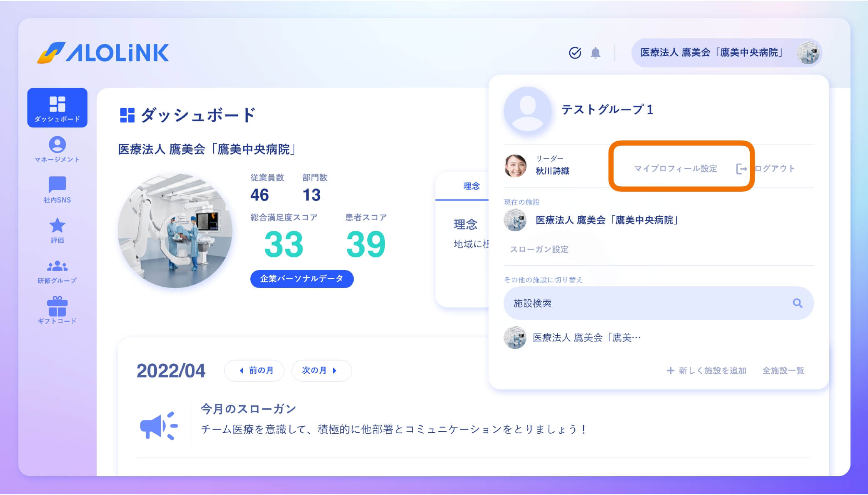Open 社内SNS from the sidebar
868x495 pixels.
[x=57, y=188]
